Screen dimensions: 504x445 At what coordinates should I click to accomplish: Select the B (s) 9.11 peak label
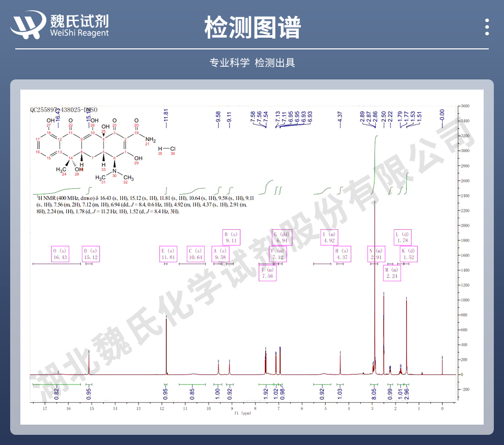click(231, 238)
